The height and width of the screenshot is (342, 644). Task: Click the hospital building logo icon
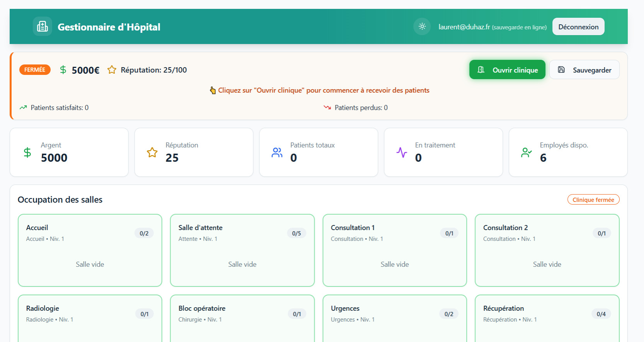point(43,27)
